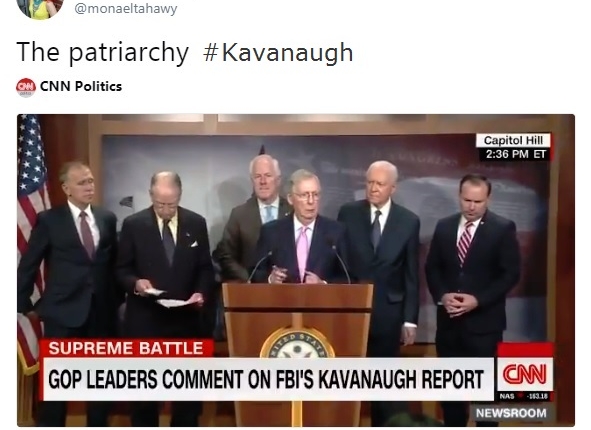The height and width of the screenshot is (430, 591).
Task: Click the United States seal on podium
Action: click(x=297, y=343)
